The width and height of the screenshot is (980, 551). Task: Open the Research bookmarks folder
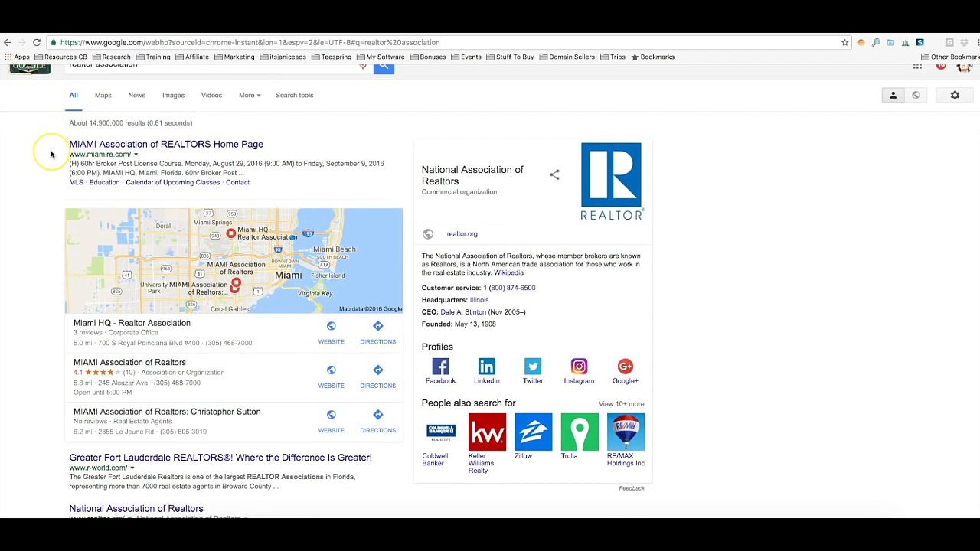112,57
